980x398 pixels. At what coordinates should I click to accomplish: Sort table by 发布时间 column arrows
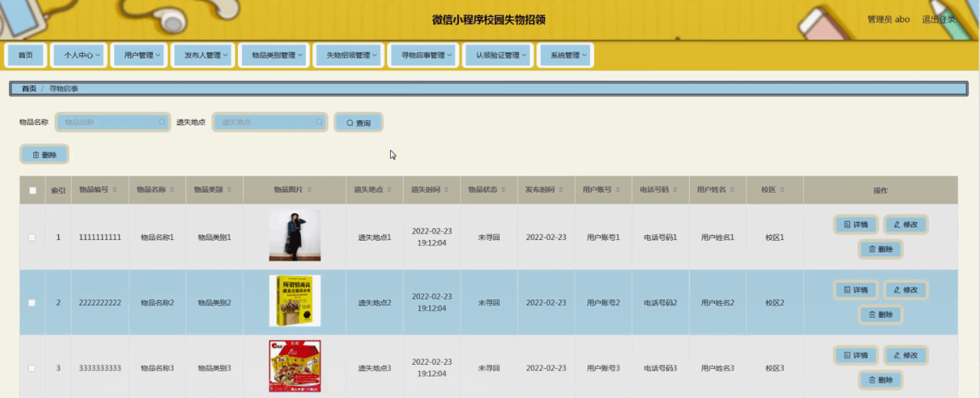point(561,190)
